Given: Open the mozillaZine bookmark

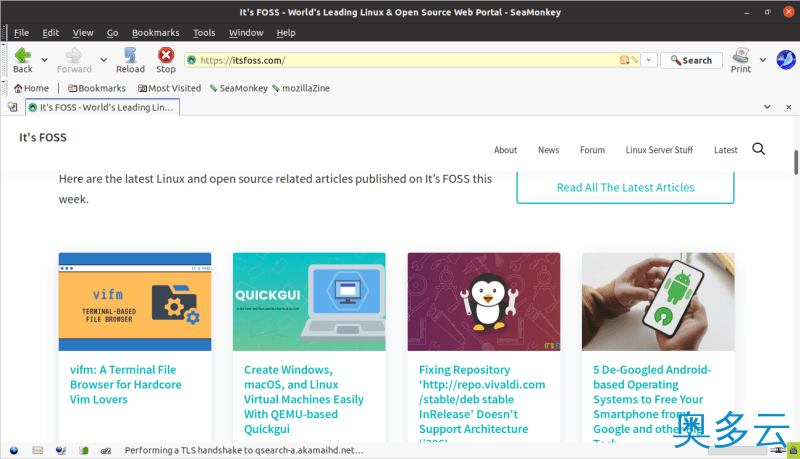Looking at the screenshot, I should coord(301,88).
